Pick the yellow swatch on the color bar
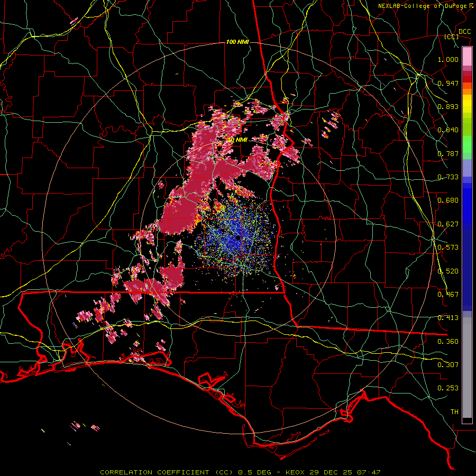The height and width of the screenshot is (476, 476). pos(467,104)
